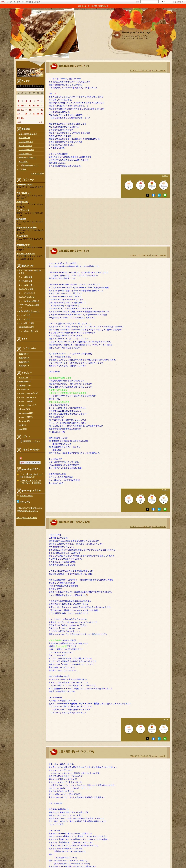
Task: Go to 次月 in the calendar
Action: pos(41,122)
